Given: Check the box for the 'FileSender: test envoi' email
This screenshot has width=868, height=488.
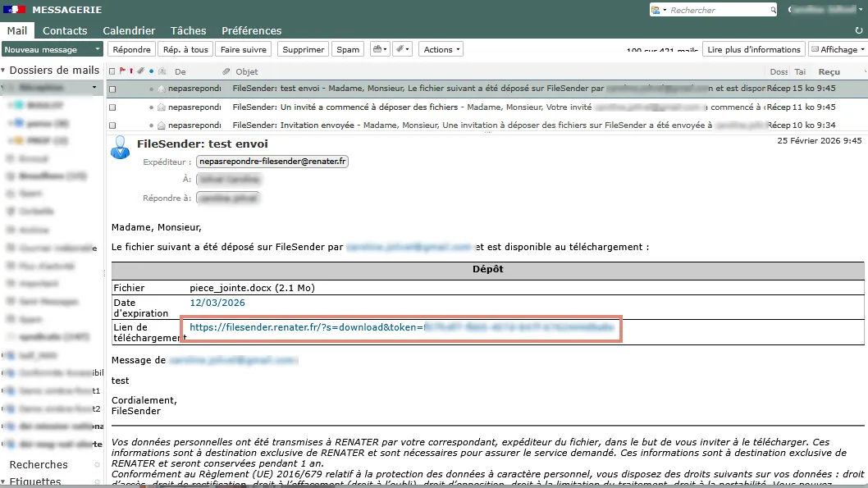Looking at the screenshot, I should 112,89.
